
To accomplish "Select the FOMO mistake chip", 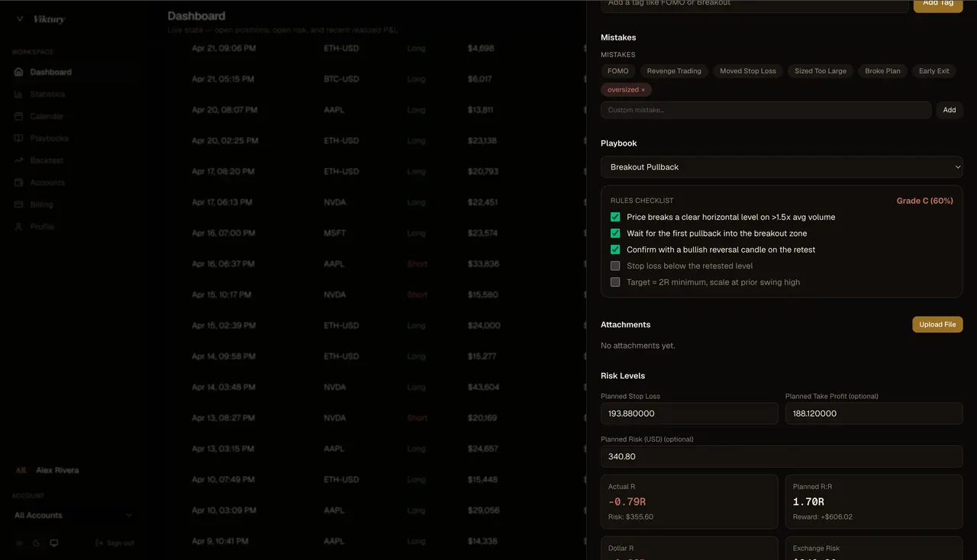I will tap(618, 72).
